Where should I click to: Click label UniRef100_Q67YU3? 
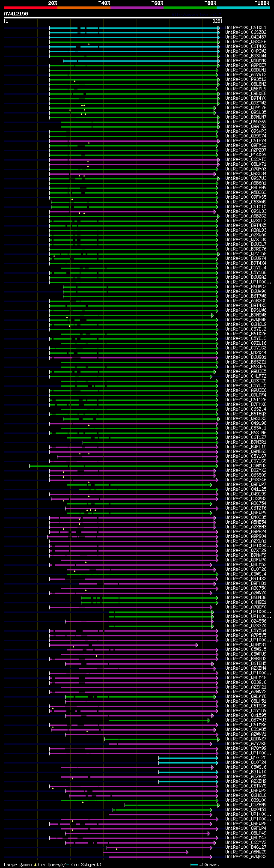pyautogui.click(x=246, y=720)
